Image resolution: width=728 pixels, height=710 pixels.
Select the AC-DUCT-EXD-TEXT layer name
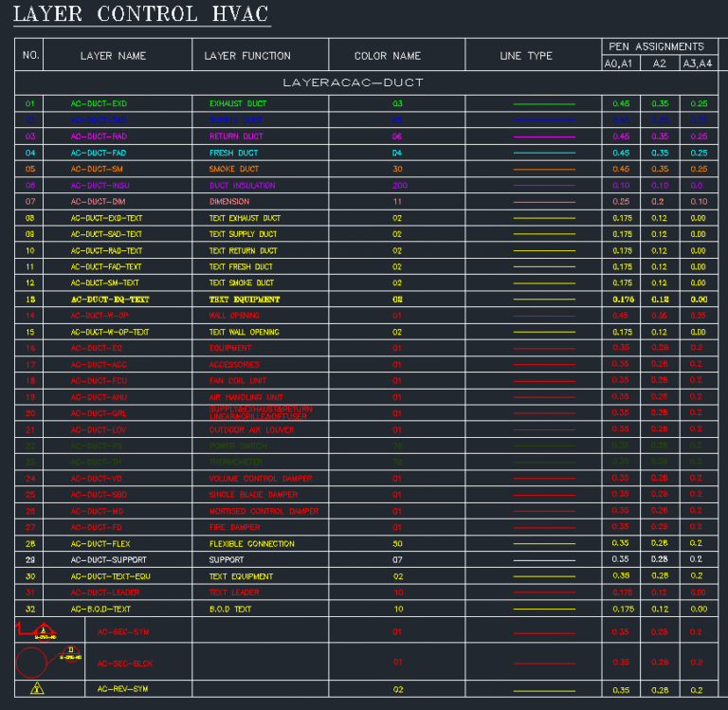107,218
